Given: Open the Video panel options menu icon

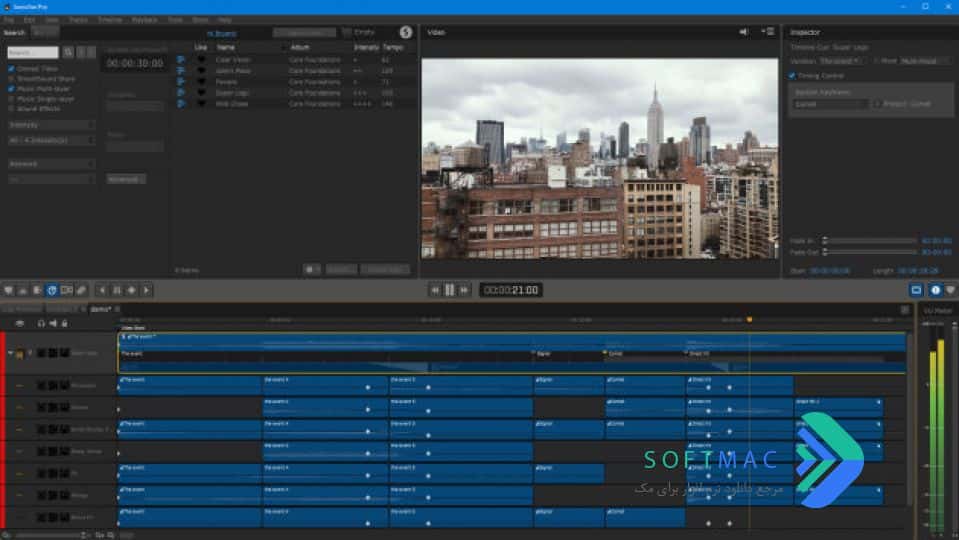Looking at the screenshot, I should point(768,32).
